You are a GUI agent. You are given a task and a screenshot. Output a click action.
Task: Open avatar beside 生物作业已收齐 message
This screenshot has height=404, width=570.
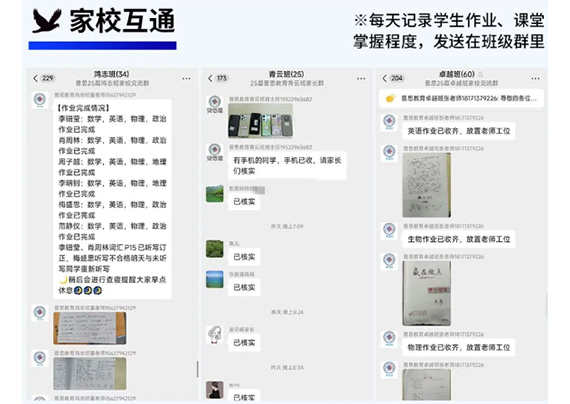[x=389, y=231]
